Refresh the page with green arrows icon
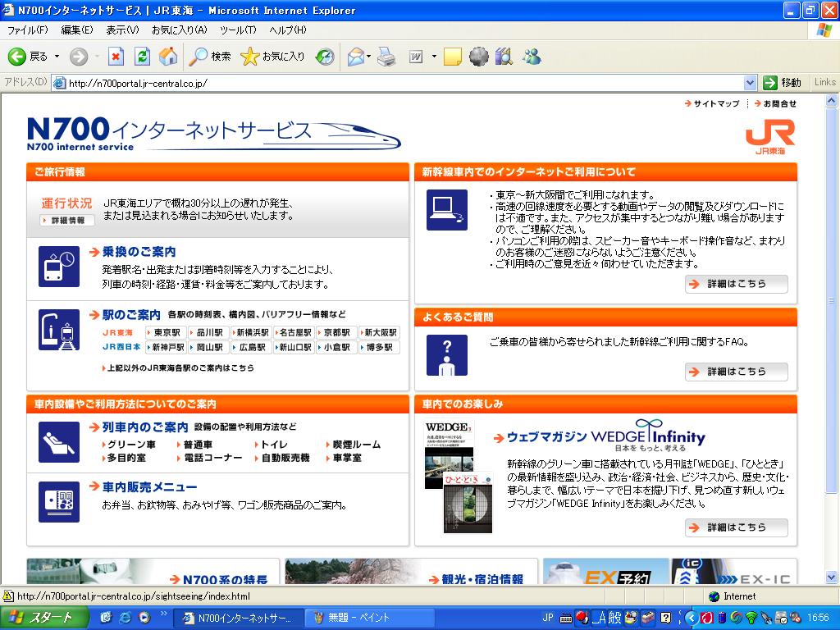Screen dimensions: 840x630 pos(142,57)
